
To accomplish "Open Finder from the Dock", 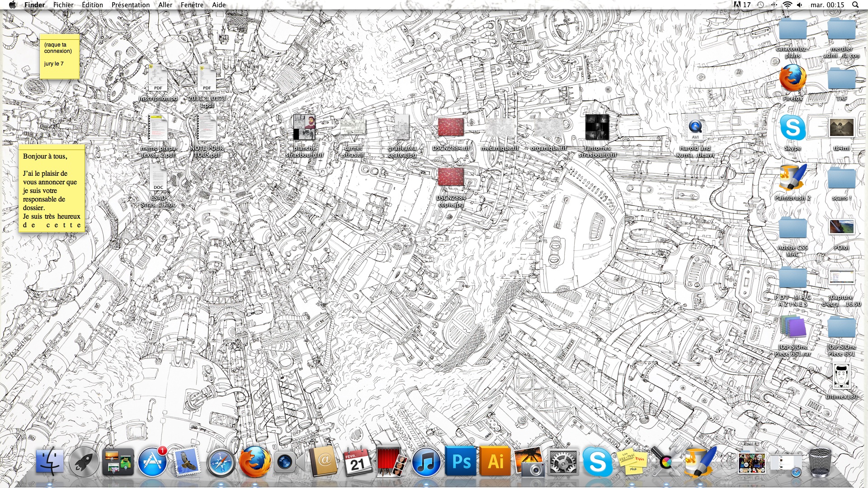I will coord(49,462).
